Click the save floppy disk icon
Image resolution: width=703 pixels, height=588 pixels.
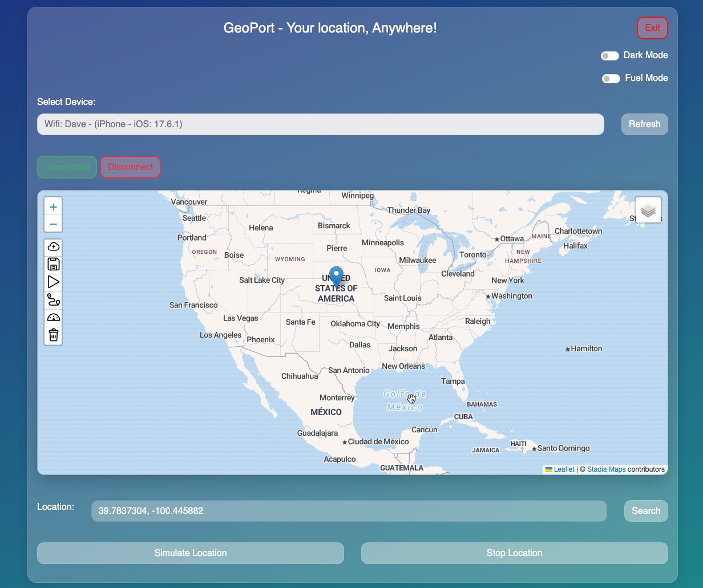pos(54,264)
